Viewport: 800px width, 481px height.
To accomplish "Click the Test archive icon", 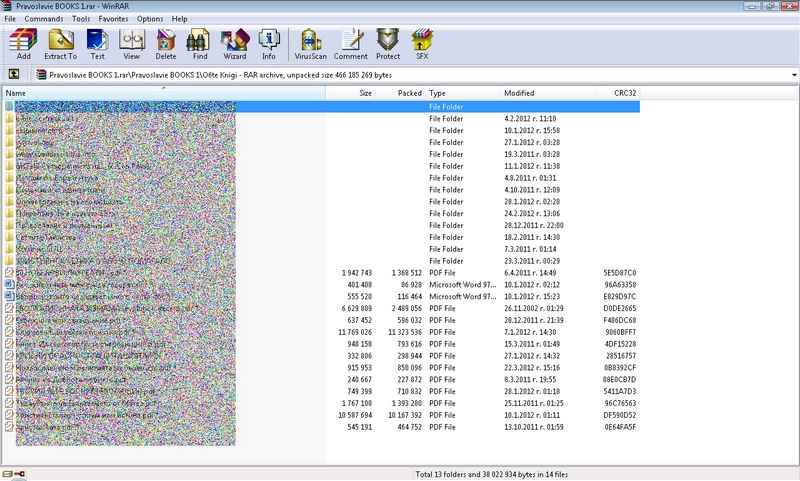I will (97, 44).
